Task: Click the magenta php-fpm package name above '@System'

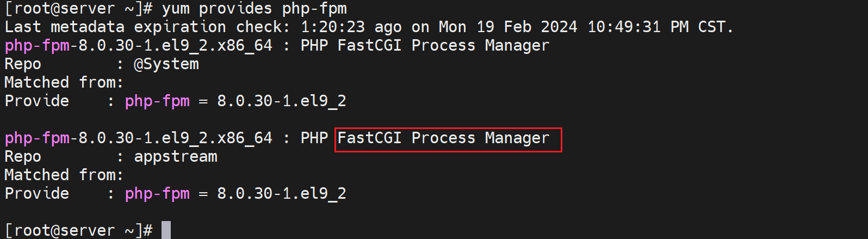Action: 37,46
